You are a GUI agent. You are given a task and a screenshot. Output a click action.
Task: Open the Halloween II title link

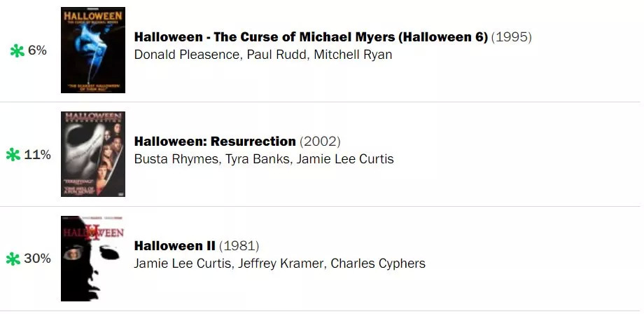(x=174, y=246)
